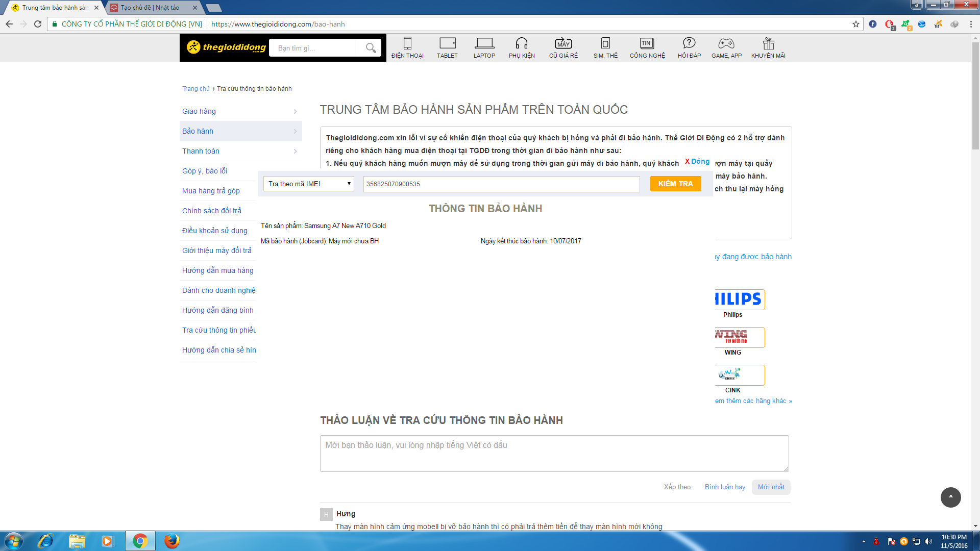
Task: Sort comments by Bình luận hay
Action: [725, 487]
